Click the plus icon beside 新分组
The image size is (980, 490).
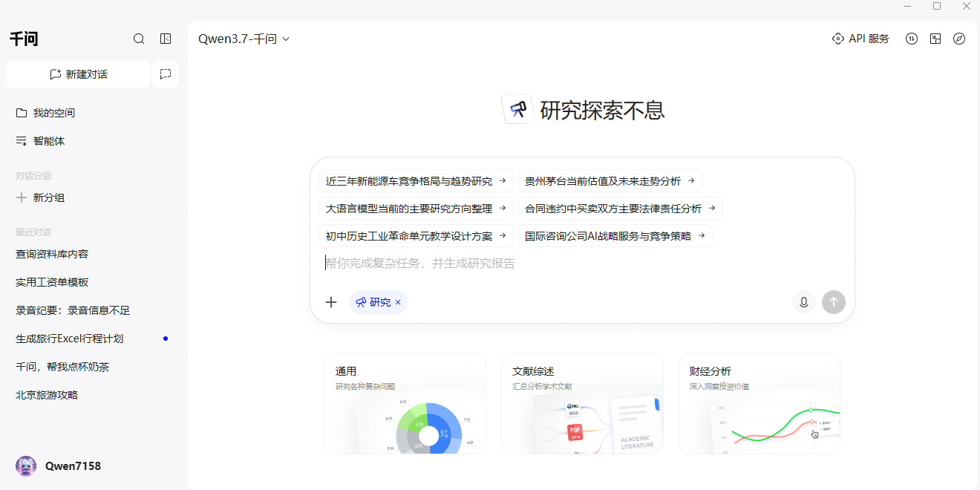[x=22, y=197]
